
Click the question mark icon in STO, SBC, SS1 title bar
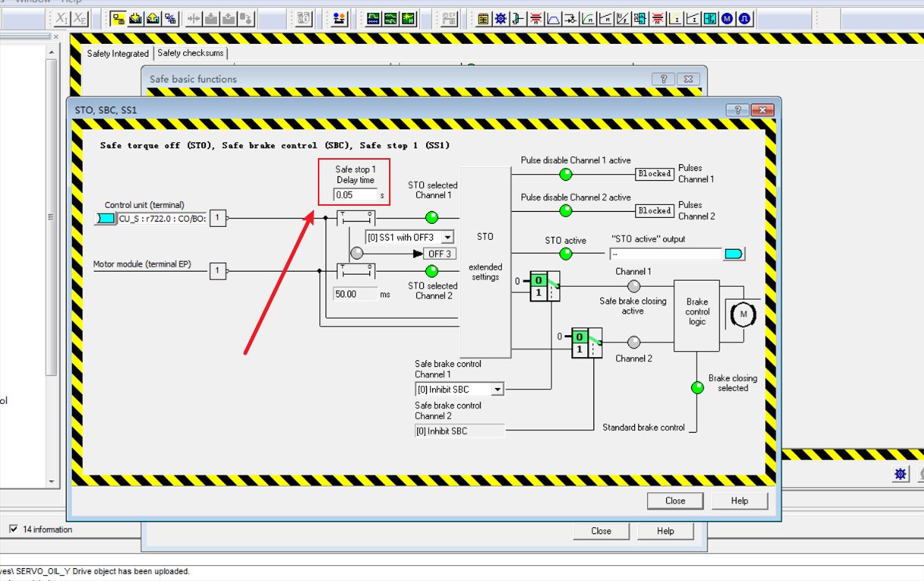point(737,110)
